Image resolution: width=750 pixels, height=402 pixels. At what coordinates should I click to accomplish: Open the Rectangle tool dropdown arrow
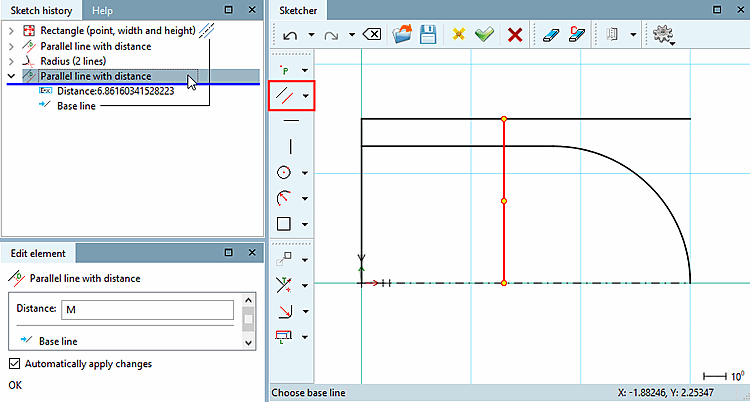click(305, 224)
